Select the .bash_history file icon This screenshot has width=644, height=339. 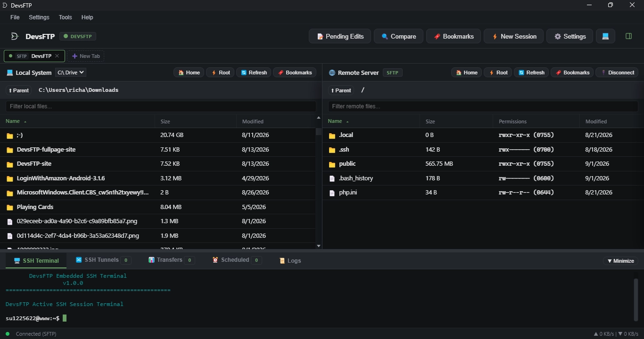[x=332, y=178]
